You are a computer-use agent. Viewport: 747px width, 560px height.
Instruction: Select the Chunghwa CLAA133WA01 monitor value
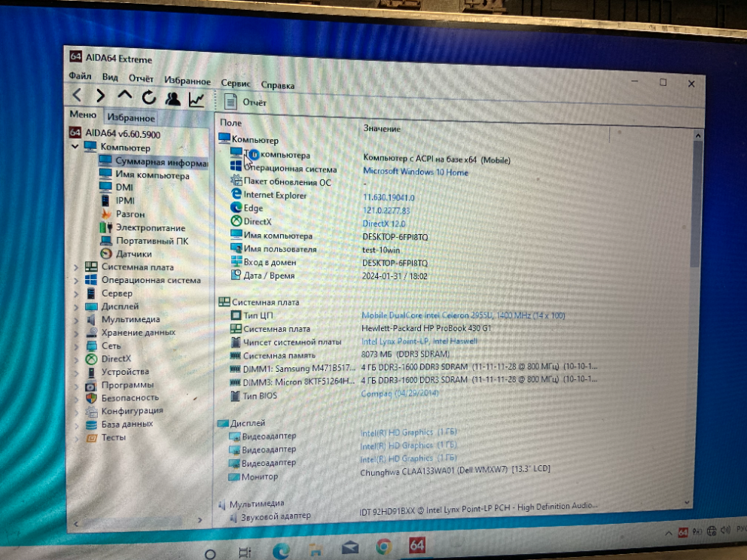[455, 470]
